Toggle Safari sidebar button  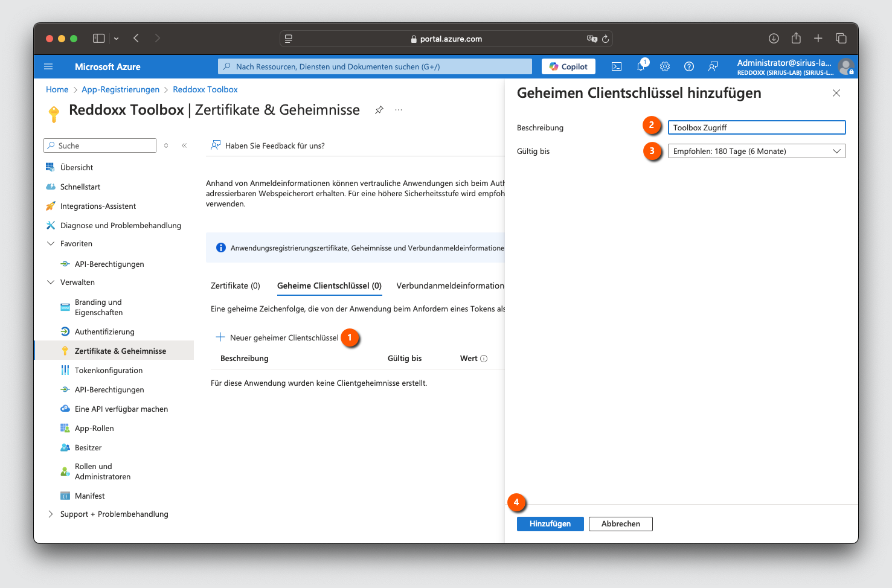(x=98, y=38)
